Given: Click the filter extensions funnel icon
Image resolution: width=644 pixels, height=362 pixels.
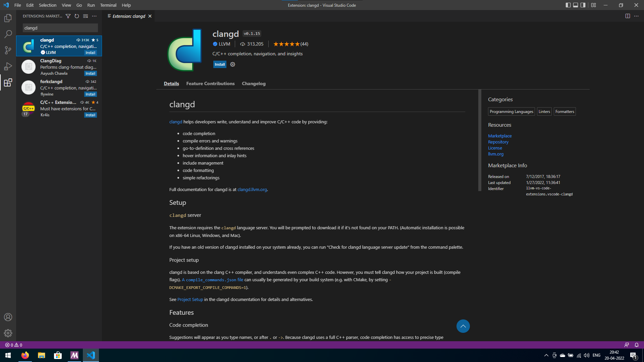Looking at the screenshot, I should pos(68,16).
